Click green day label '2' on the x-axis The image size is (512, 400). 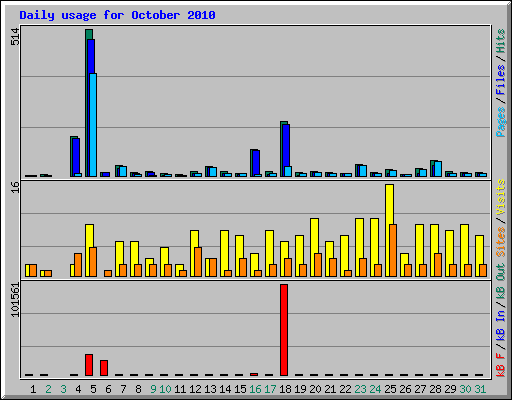coord(48,389)
